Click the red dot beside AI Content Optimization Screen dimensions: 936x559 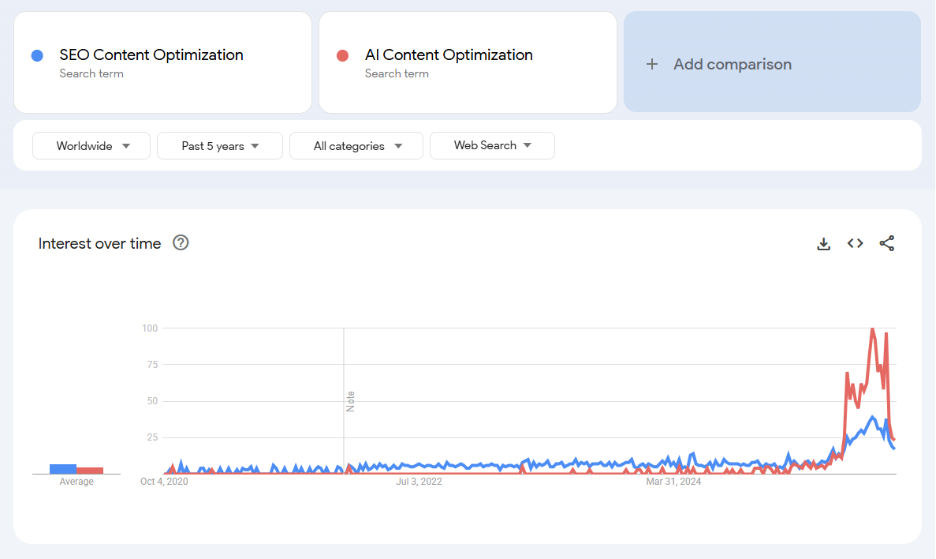point(343,56)
